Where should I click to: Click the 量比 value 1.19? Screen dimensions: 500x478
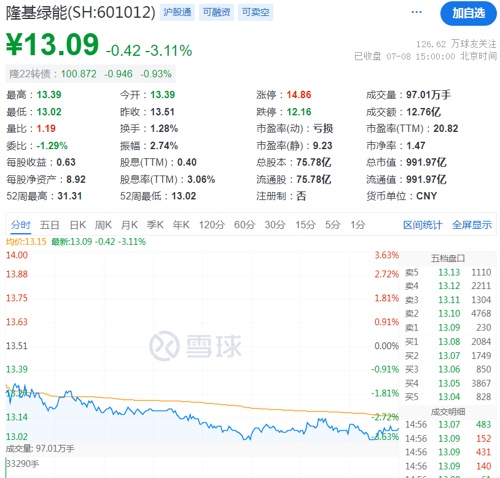coord(46,129)
